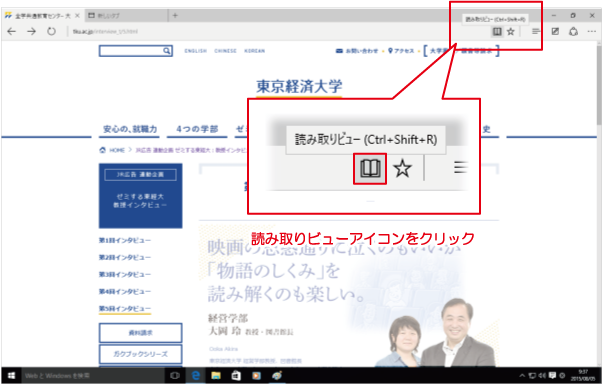
Task: Open the Store icon on taskbar
Action: (x=236, y=376)
